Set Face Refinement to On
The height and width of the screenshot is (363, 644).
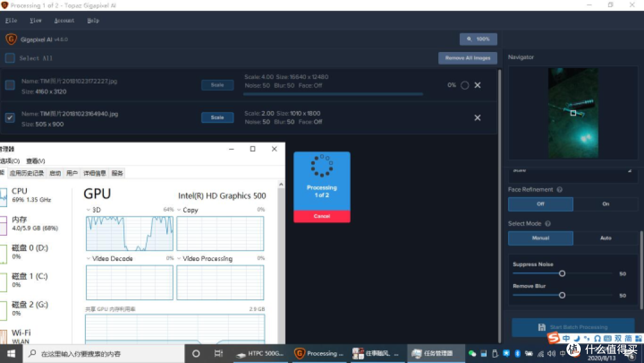click(x=605, y=204)
